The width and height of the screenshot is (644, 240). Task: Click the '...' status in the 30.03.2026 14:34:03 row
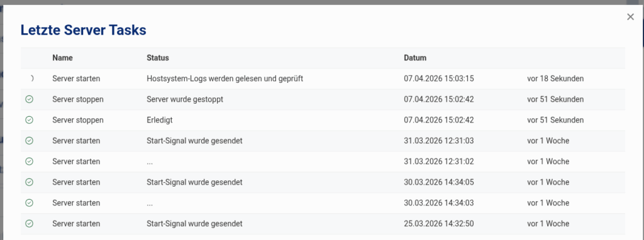point(150,204)
